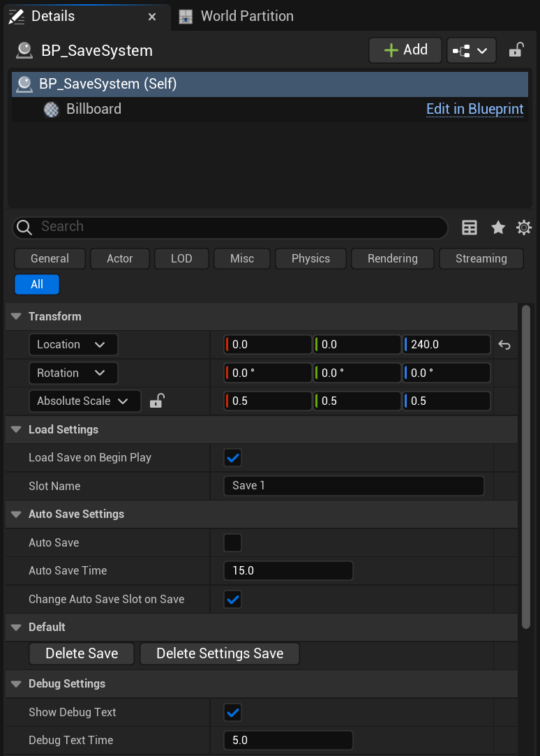540x756 pixels.
Task: Close the Details tab
Action: (x=152, y=16)
